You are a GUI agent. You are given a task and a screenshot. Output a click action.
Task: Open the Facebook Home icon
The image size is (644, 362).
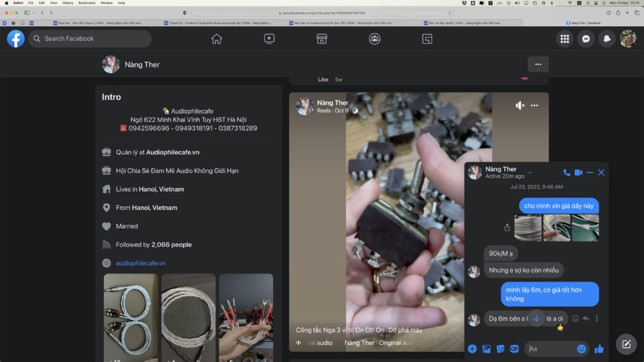coord(217,39)
